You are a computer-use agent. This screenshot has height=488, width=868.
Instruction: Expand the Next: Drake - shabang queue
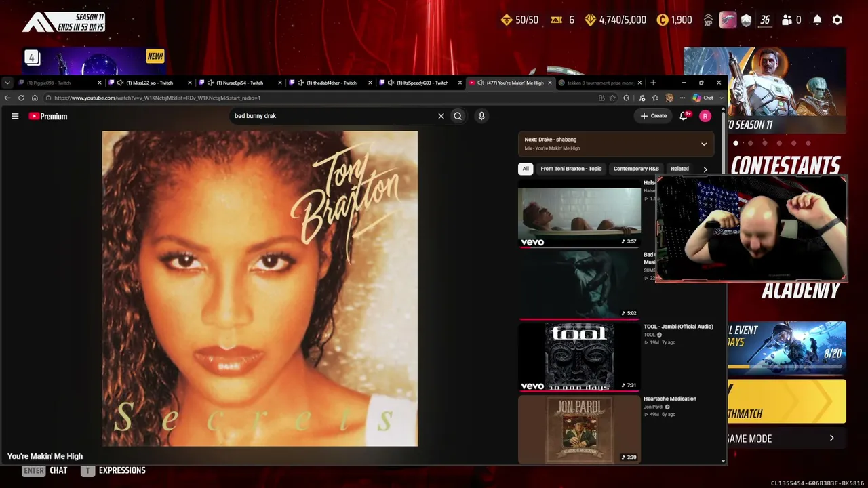pyautogui.click(x=704, y=144)
